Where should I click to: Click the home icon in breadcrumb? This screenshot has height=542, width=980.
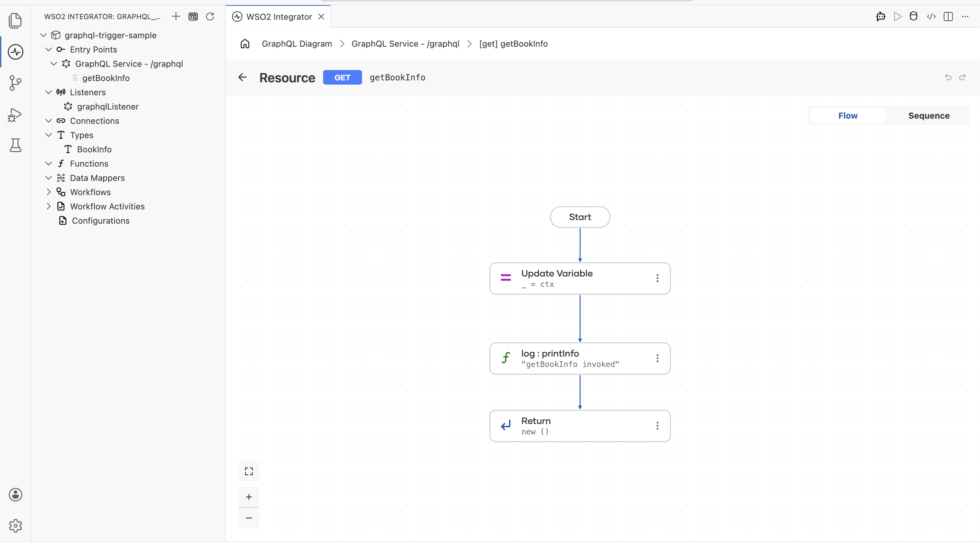coord(245,44)
